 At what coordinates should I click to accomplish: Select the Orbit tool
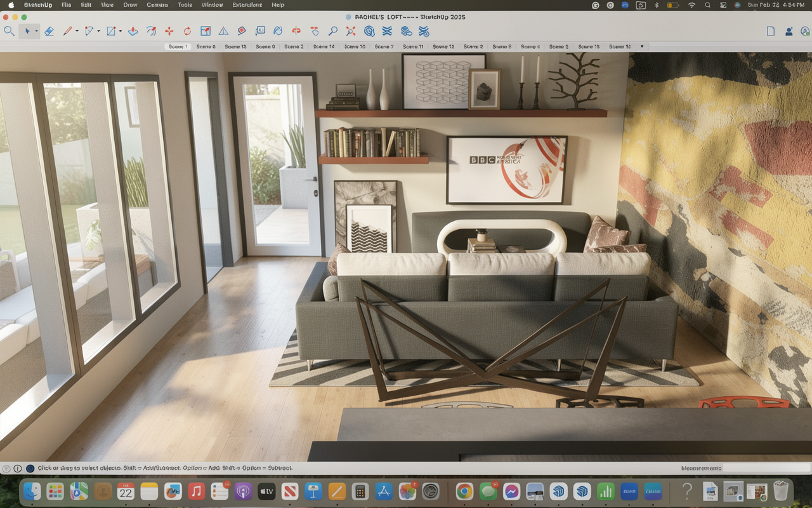(x=278, y=31)
